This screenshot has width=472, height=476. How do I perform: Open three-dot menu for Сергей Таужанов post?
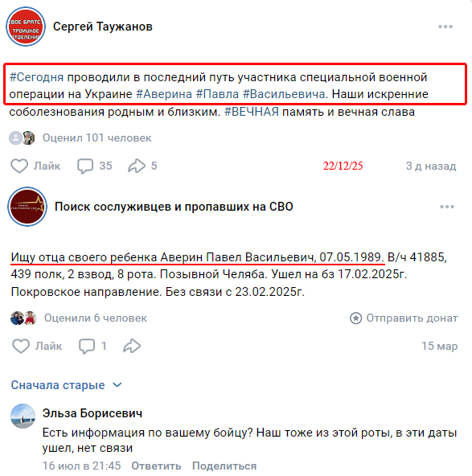click(x=445, y=27)
